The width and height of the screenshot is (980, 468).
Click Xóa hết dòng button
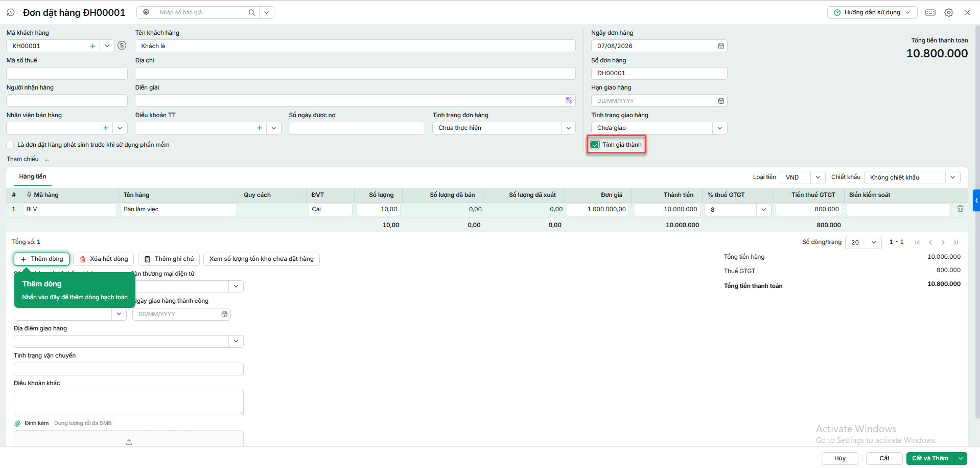click(x=104, y=259)
